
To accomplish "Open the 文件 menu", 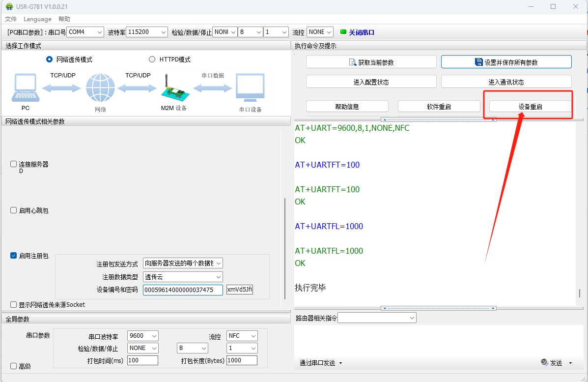I will [11, 19].
